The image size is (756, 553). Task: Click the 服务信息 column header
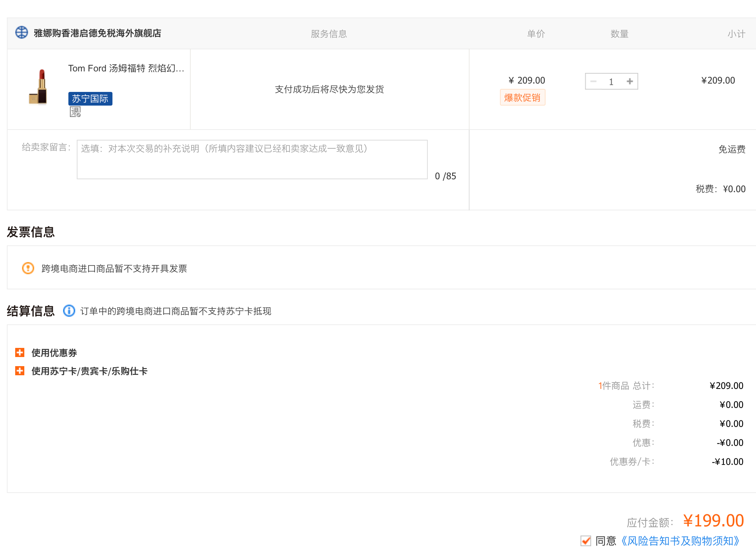(x=329, y=34)
